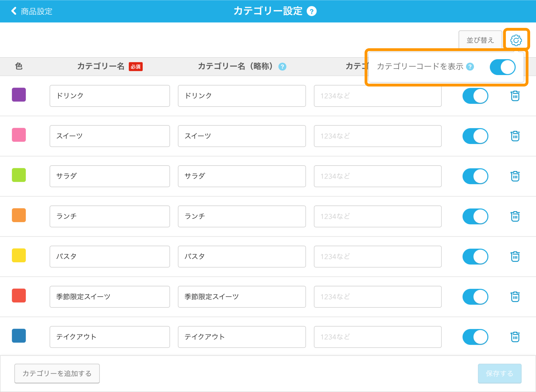This screenshot has height=392, width=536.
Task: Toggle the ランチ row display switch
Action: 475,217
